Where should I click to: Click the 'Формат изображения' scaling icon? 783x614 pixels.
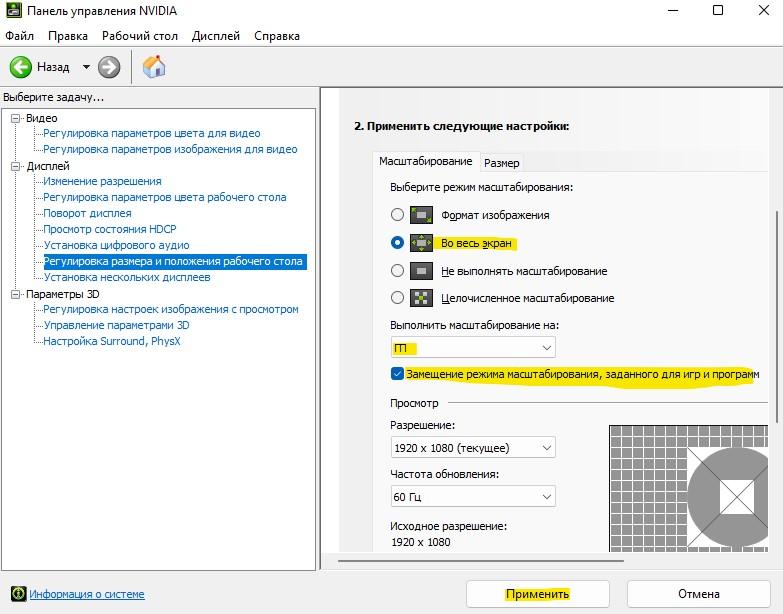(x=421, y=215)
